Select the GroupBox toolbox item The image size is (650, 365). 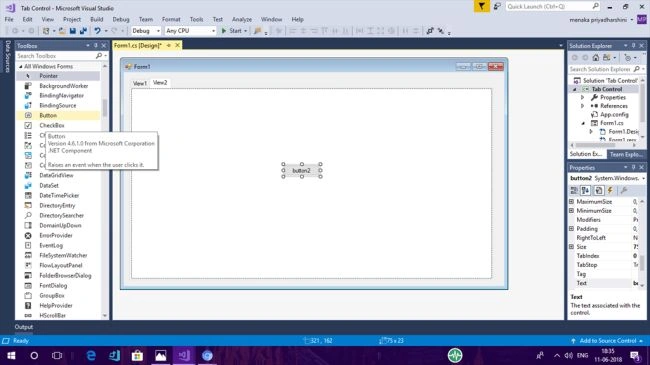click(58, 296)
